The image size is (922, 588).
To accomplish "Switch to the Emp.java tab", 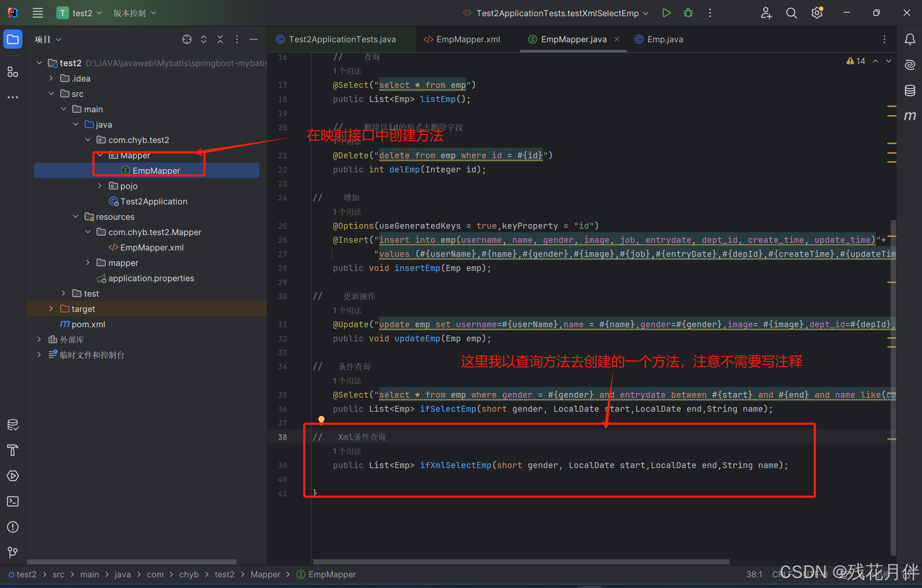I will [665, 39].
